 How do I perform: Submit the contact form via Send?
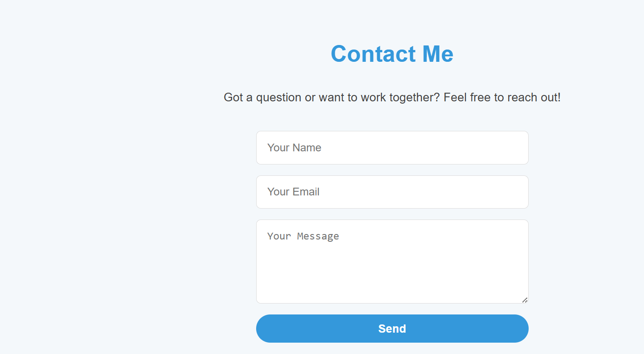click(x=392, y=329)
